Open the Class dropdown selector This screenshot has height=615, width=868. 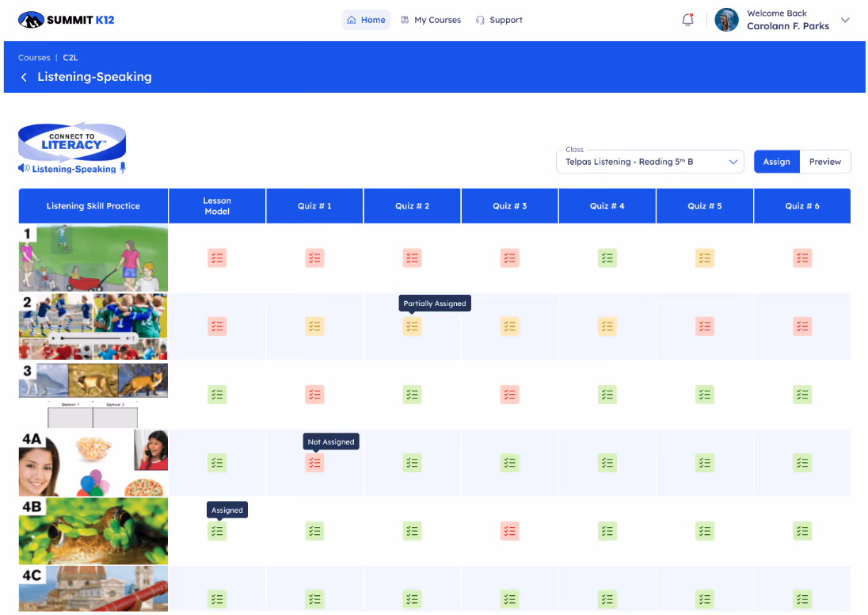pos(650,162)
